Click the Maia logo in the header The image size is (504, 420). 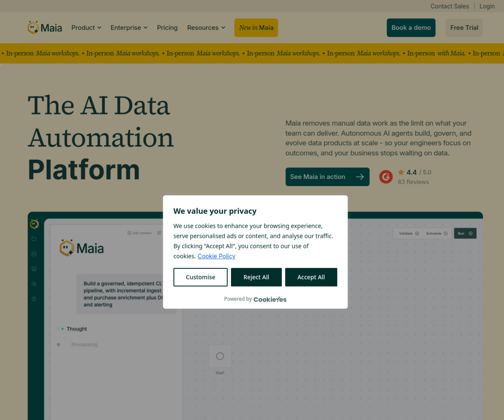45,28
